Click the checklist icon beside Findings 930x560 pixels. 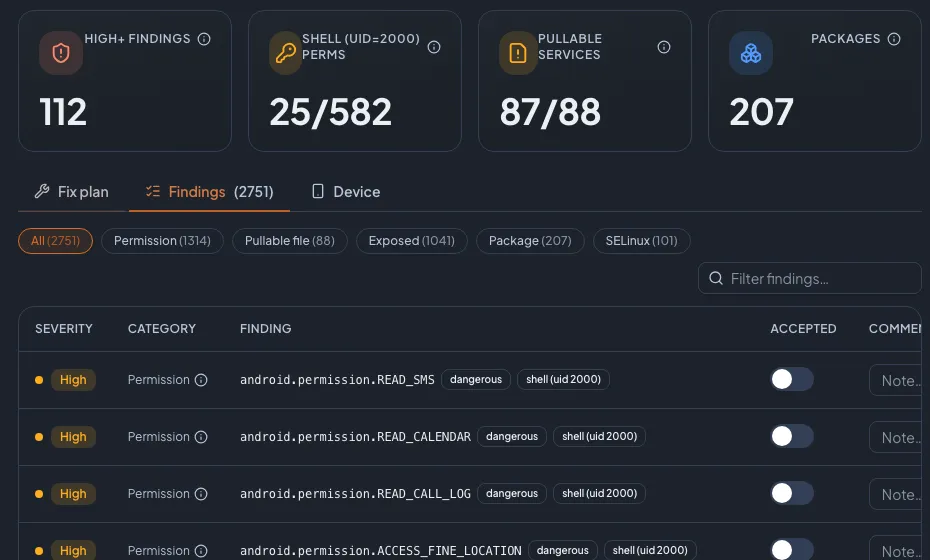[x=153, y=191]
